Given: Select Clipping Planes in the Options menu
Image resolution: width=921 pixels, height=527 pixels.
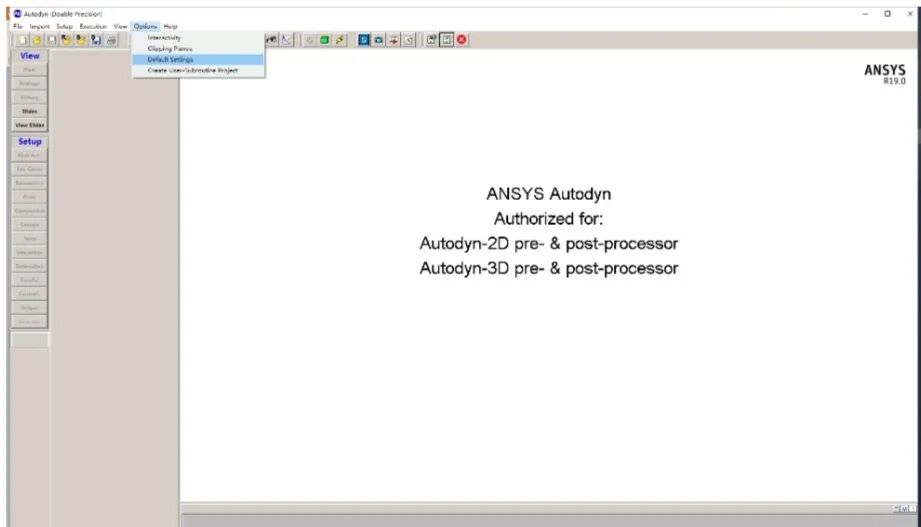Looking at the screenshot, I should coord(198,49).
